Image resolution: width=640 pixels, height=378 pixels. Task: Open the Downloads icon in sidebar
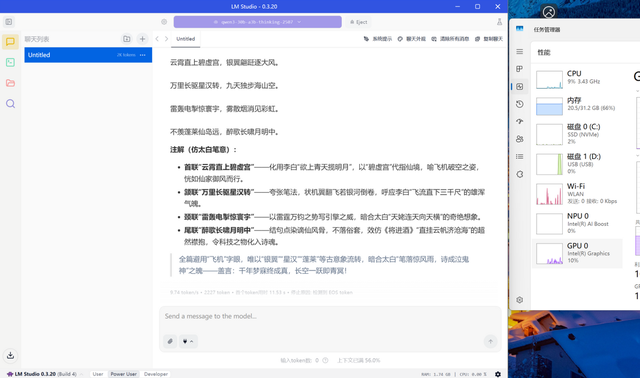click(x=10, y=355)
